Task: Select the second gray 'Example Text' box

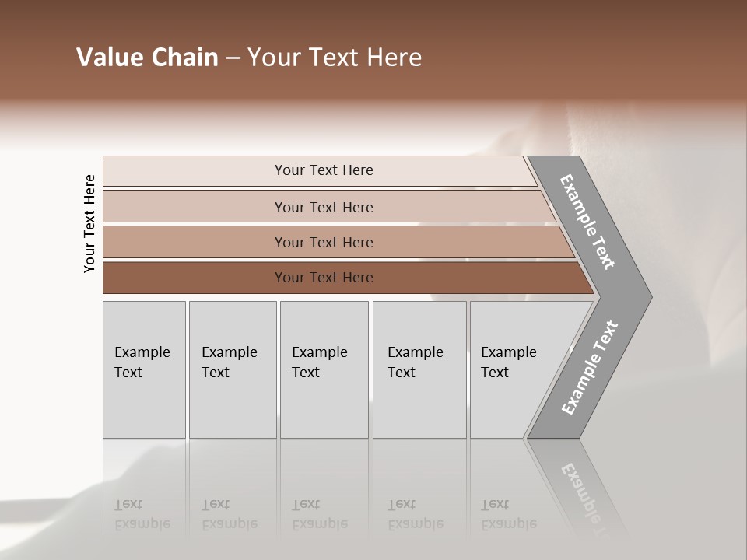Action: [233, 369]
